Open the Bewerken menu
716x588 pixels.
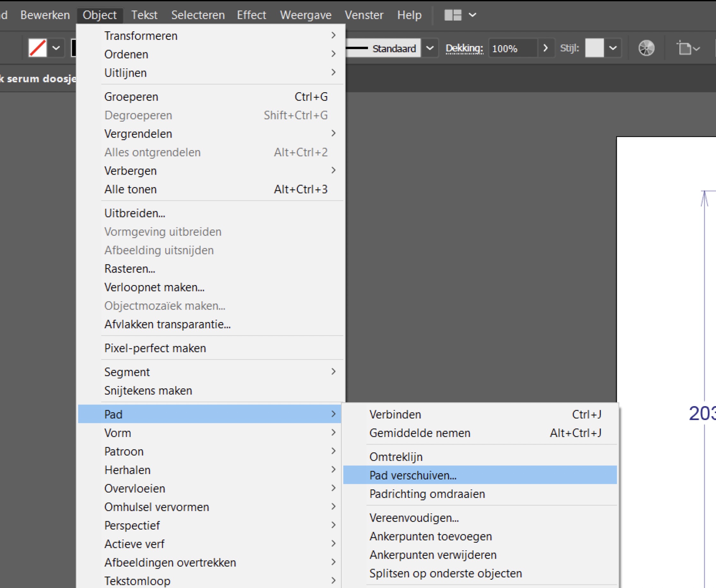pos(45,15)
